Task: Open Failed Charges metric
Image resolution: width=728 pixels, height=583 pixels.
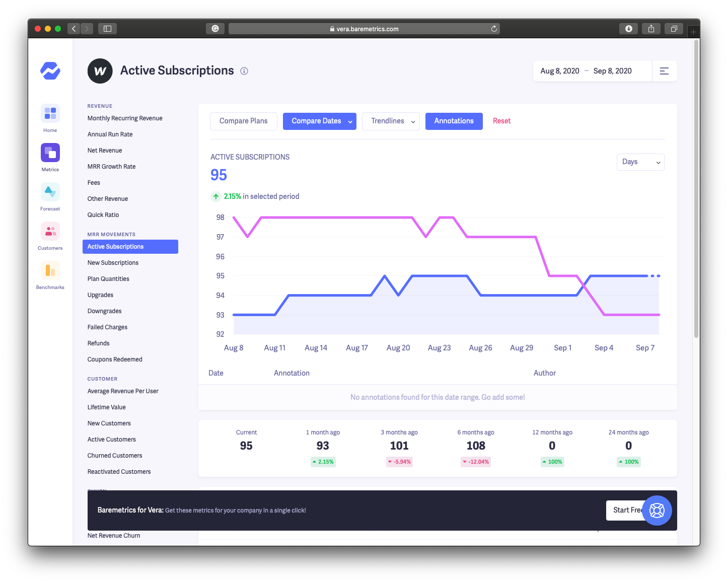Action: click(108, 327)
